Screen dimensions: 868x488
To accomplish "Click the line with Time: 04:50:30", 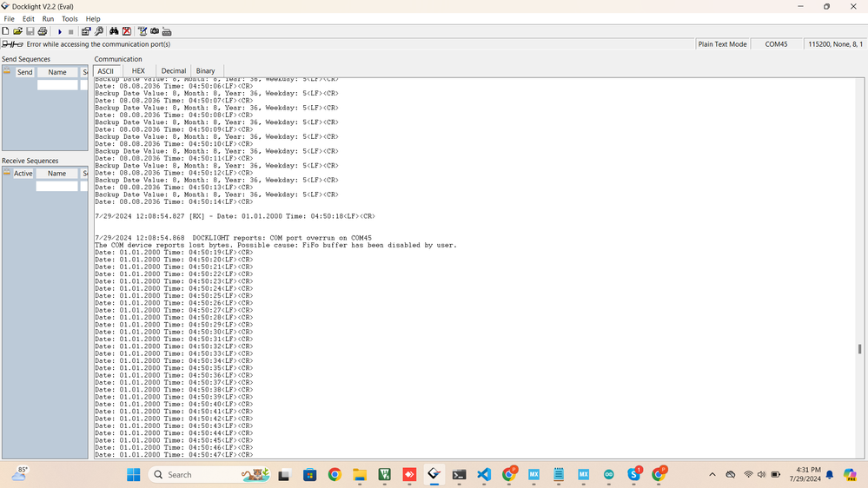I will [x=174, y=332].
